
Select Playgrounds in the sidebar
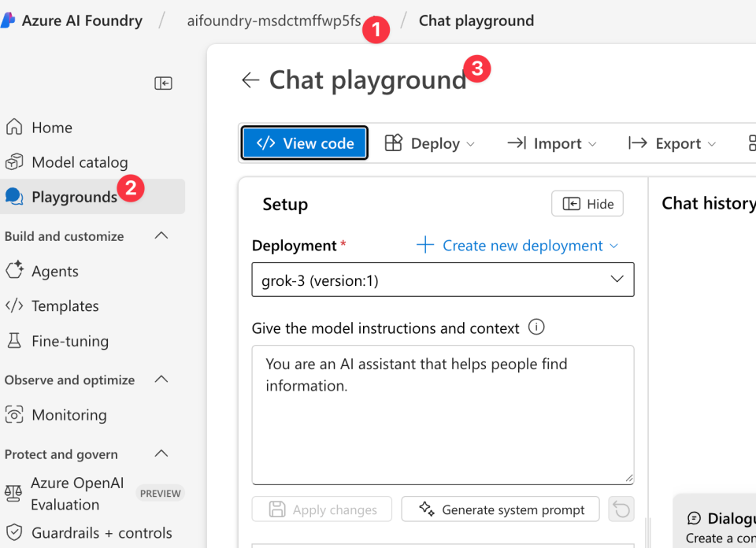coord(93,197)
